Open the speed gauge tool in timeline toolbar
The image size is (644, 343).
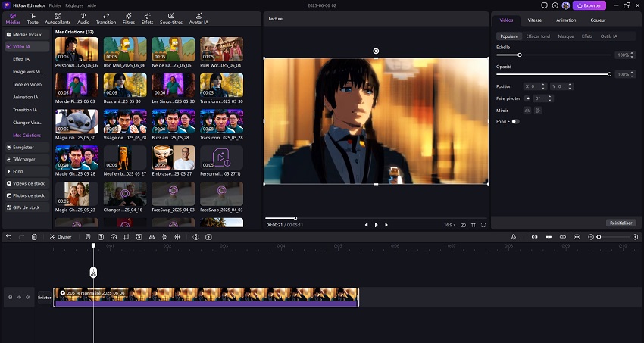coord(113,237)
